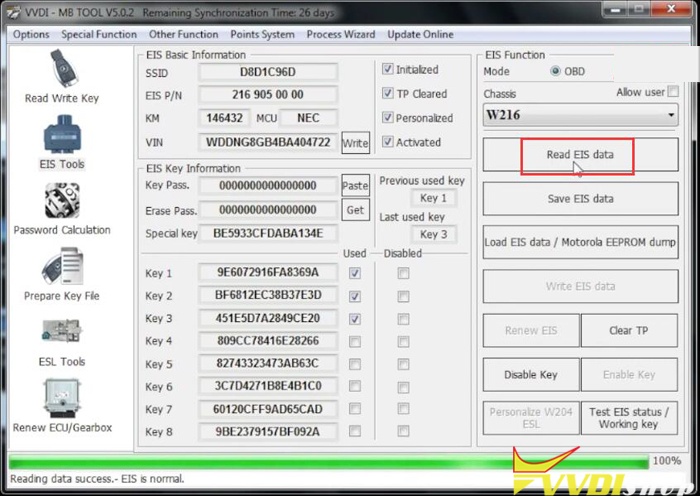Image resolution: width=700 pixels, height=496 pixels.
Task: Click the Clear TP button
Action: point(629,330)
